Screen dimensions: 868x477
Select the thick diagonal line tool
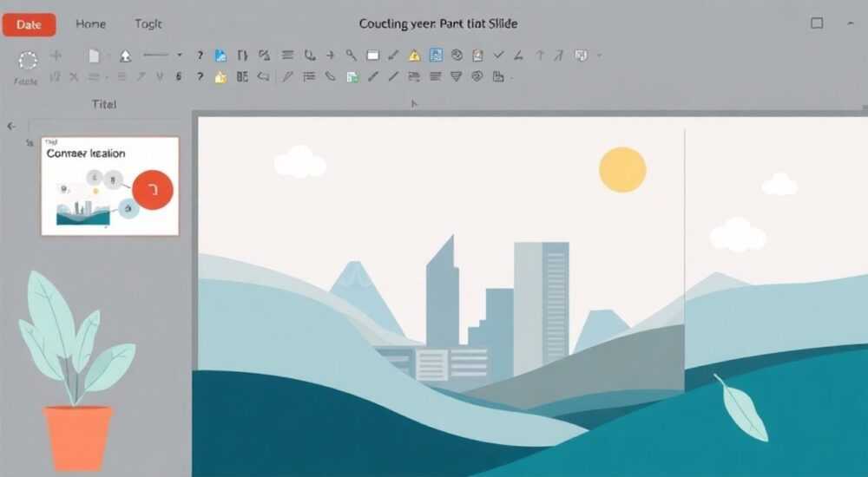pyautogui.click(x=373, y=76)
